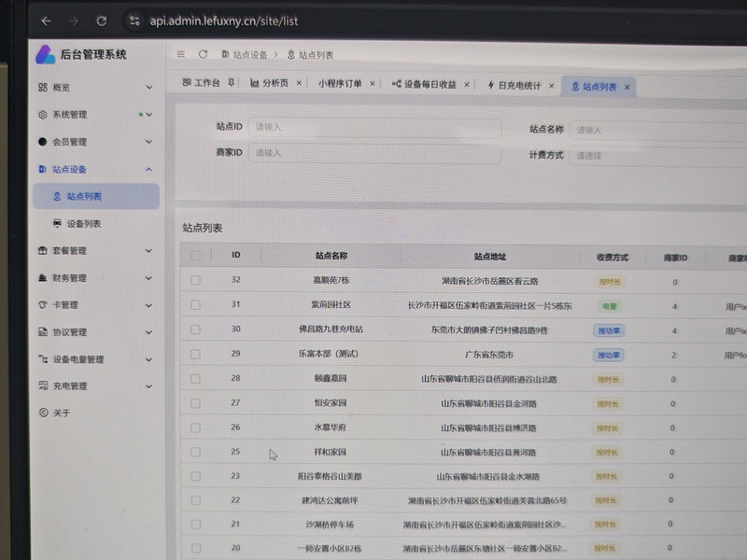
Task: Click the 系统管理 gear icon
Action: 43,114
